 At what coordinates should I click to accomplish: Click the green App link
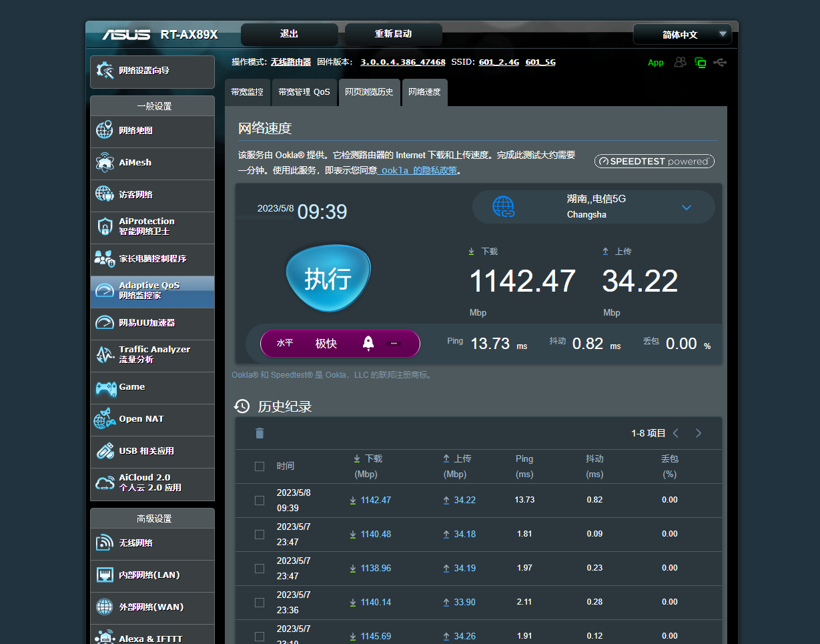coord(656,63)
